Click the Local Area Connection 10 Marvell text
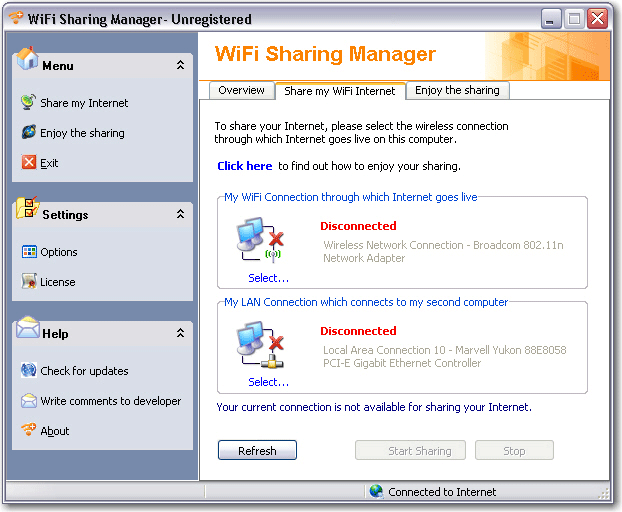The width and height of the screenshot is (622, 512). pyautogui.click(x=444, y=357)
